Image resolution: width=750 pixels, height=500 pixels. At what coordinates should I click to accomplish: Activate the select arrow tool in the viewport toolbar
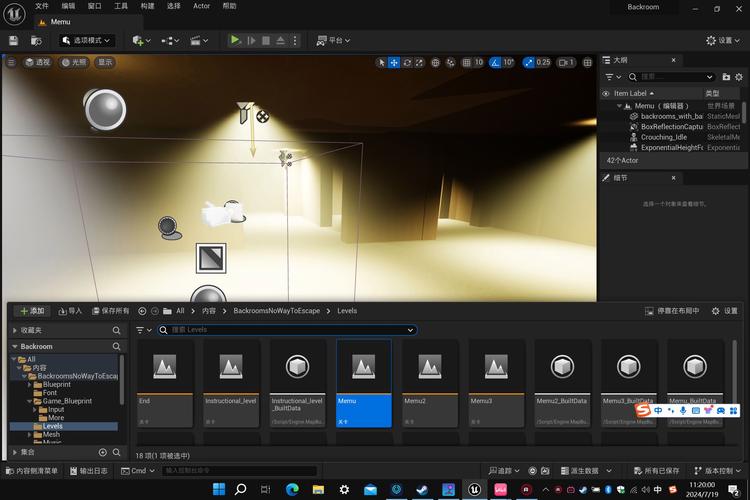381,63
